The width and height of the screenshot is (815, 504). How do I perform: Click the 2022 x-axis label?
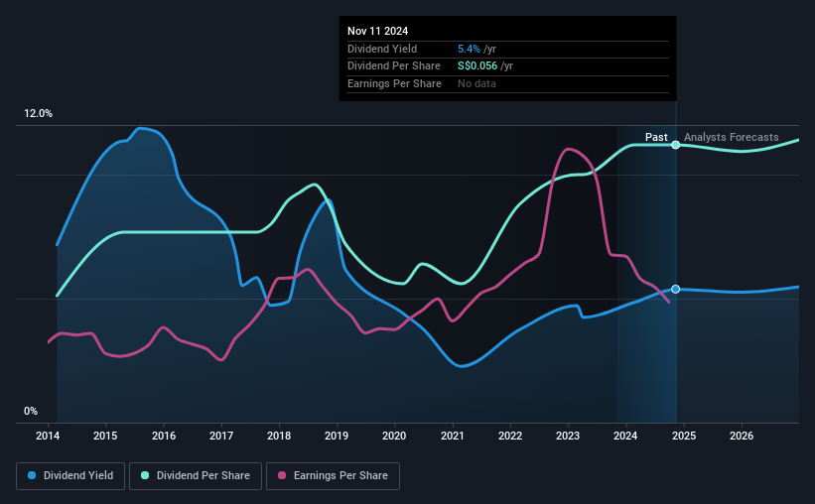click(510, 436)
